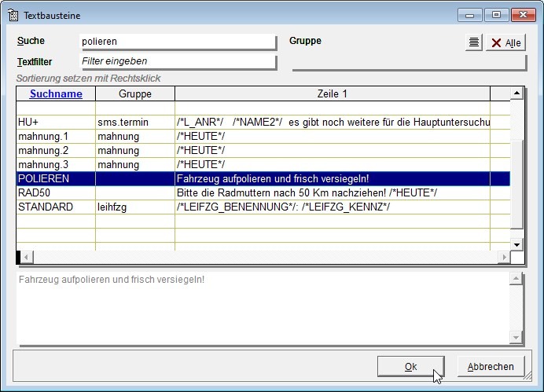
Task: Click the table's scroll left arrow
Action: tap(27, 257)
